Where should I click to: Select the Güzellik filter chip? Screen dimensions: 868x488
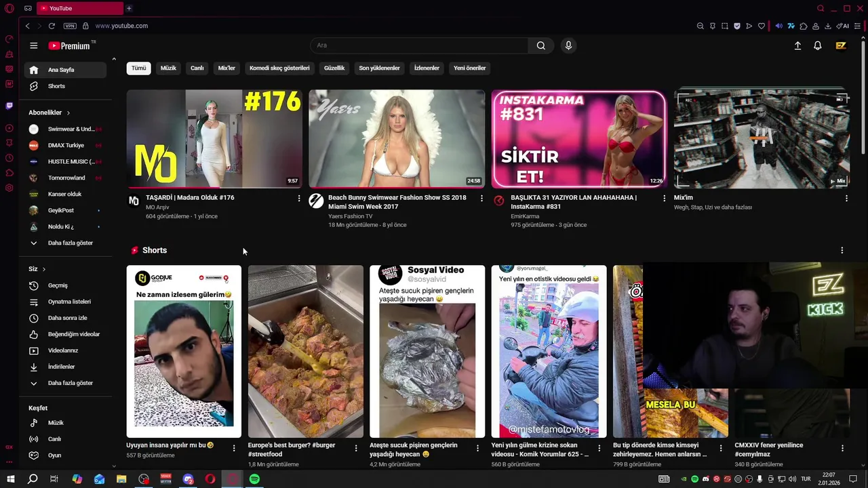coord(334,68)
